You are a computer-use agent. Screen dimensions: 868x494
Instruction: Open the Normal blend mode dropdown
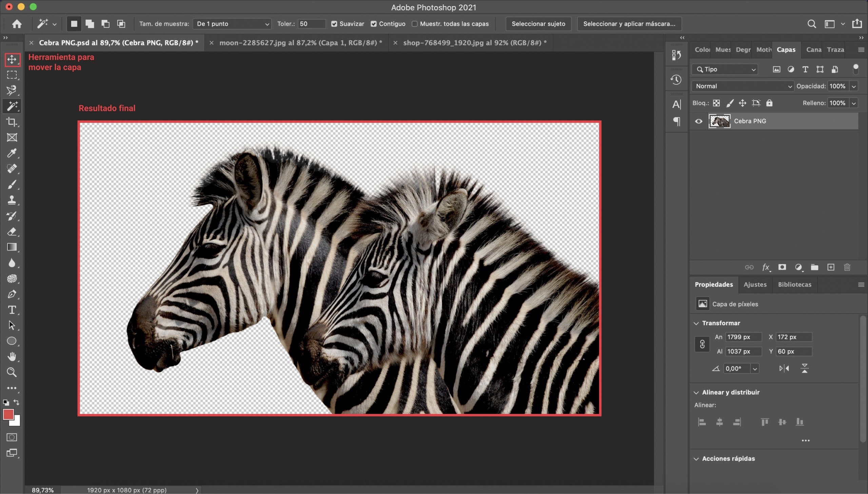click(743, 86)
